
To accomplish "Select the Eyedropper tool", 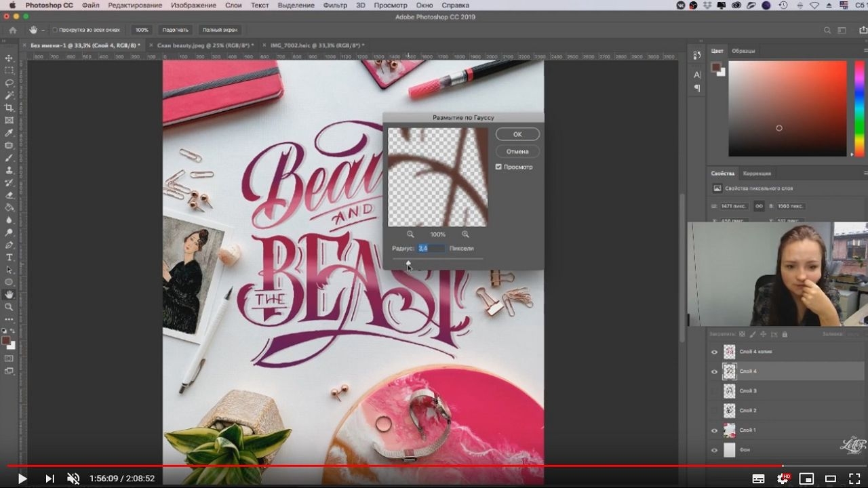I will (x=9, y=133).
